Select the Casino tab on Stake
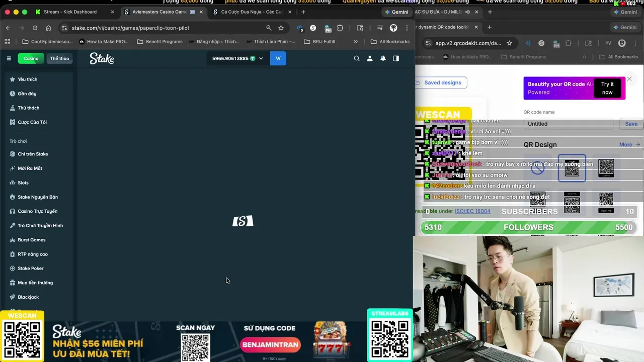The width and height of the screenshot is (644, 362). point(31,58)
